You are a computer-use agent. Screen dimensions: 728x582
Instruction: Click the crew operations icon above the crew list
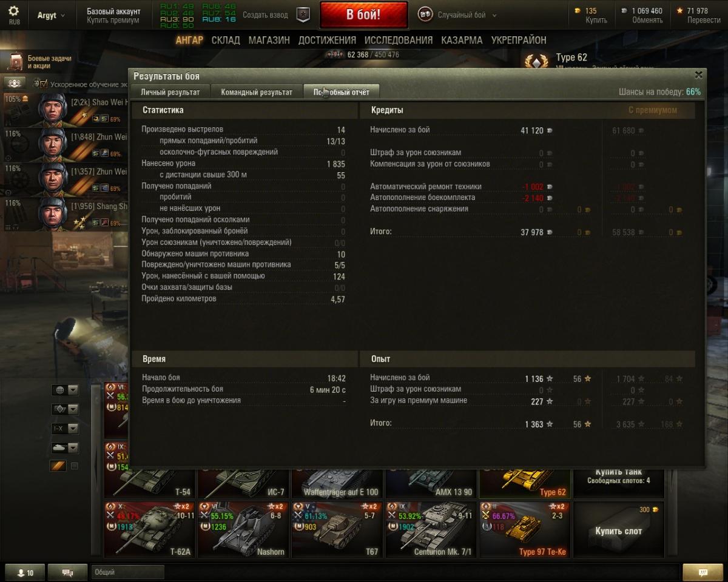(x=14, y=83)
